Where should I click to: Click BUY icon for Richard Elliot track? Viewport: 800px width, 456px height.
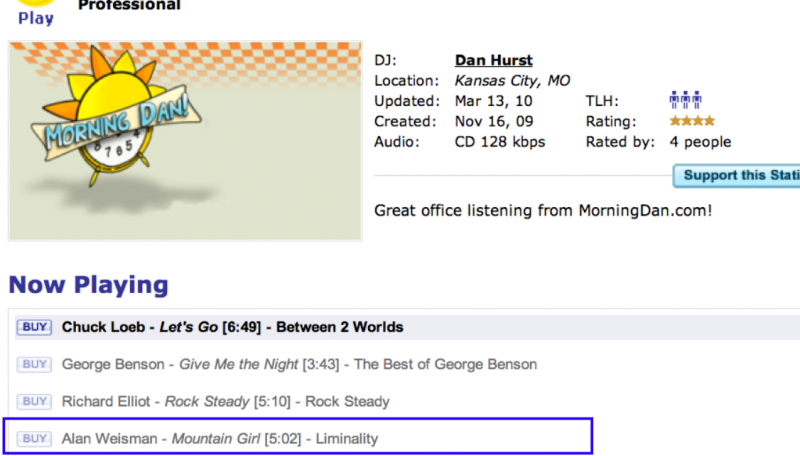tap(33, 401)
